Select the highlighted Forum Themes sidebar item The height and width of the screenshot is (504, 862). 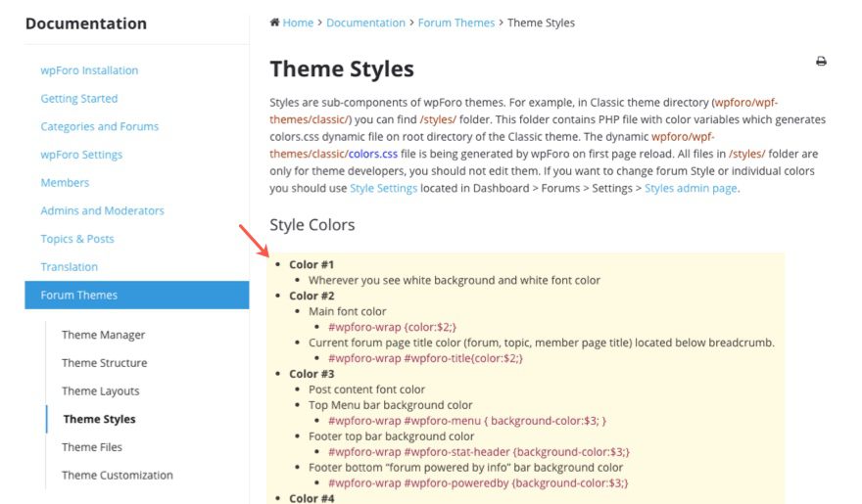137,295
